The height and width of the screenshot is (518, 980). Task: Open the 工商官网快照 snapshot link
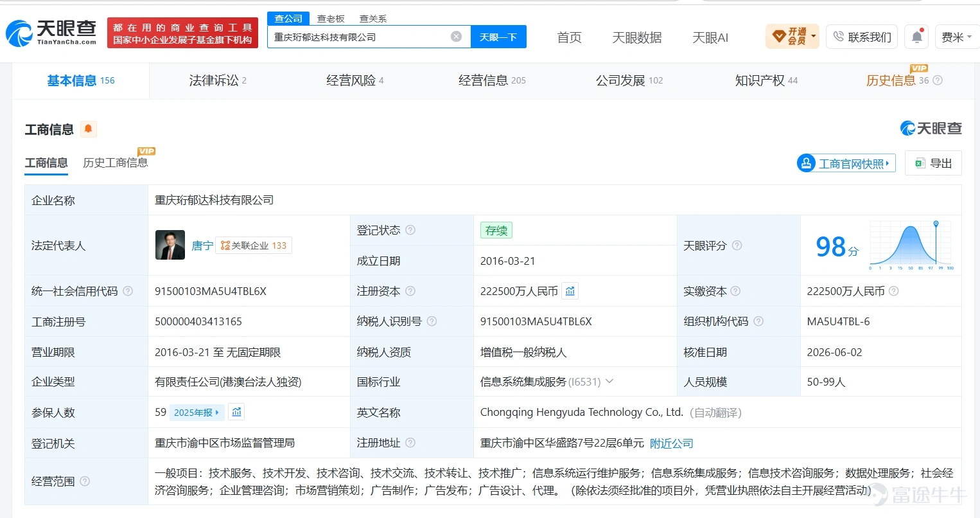(x=846, y=163)
